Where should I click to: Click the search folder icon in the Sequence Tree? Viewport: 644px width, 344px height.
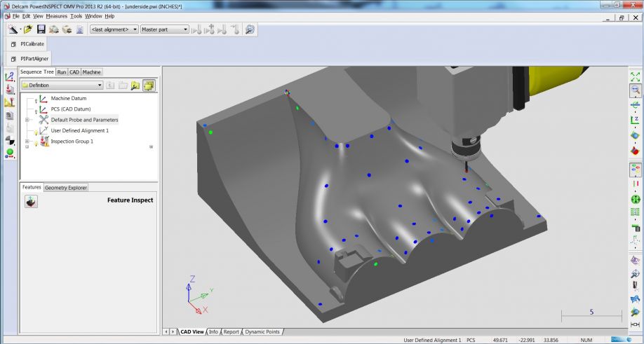(135, 85)
